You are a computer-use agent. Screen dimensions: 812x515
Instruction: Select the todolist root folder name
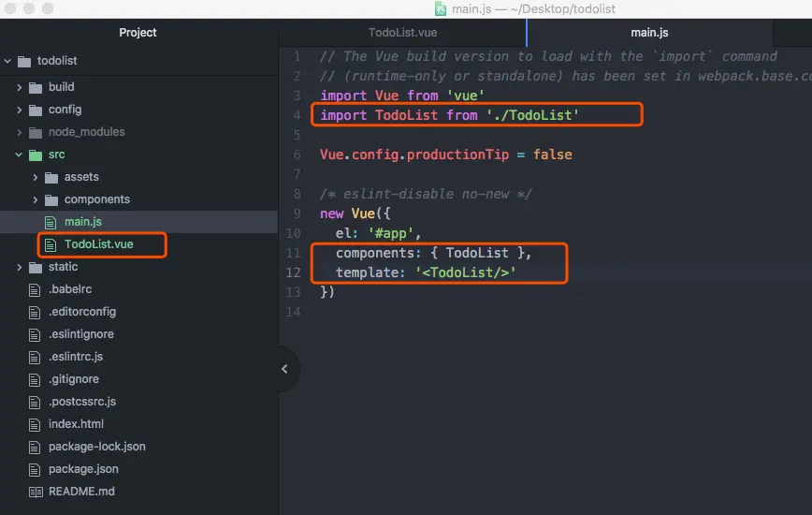(x=57, y=61)
